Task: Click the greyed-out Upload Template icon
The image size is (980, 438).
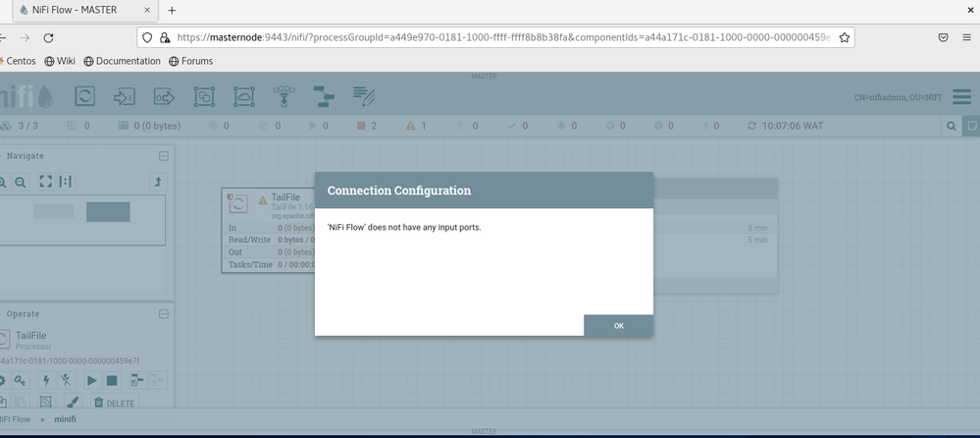Action: 158,380
